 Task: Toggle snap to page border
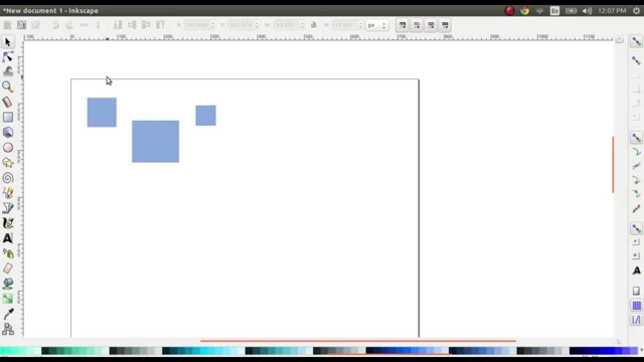[x=636, y=291]
